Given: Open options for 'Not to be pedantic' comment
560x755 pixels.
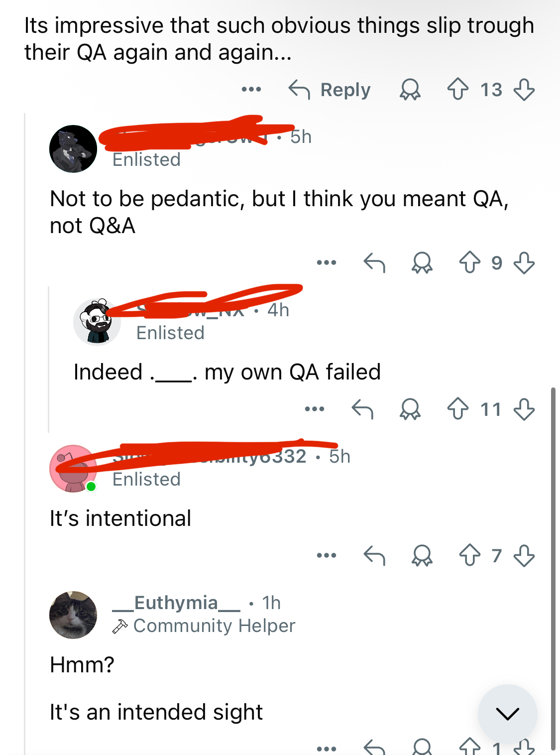Looking at the screenshot, I should pos(327,262).
